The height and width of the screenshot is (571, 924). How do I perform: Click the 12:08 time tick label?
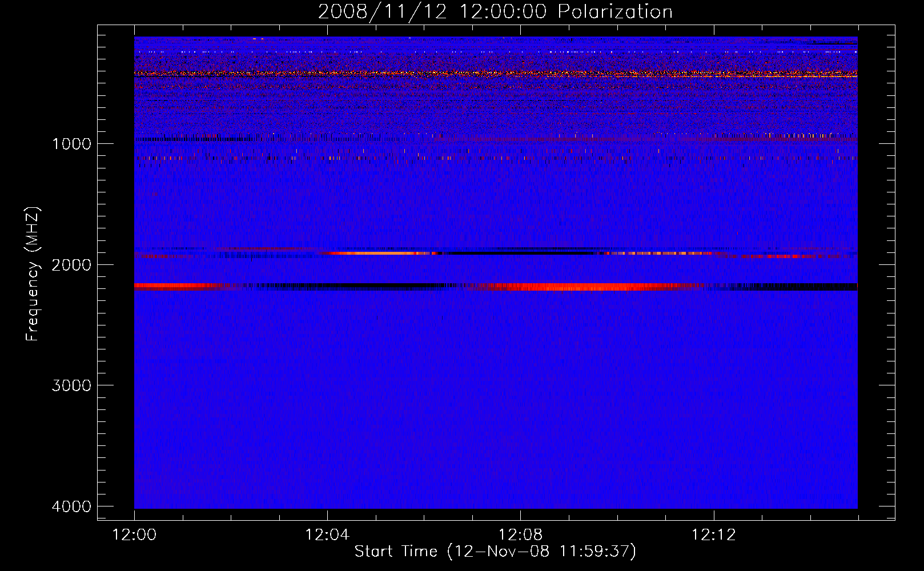pyautogui.click(x=520, y=535)
